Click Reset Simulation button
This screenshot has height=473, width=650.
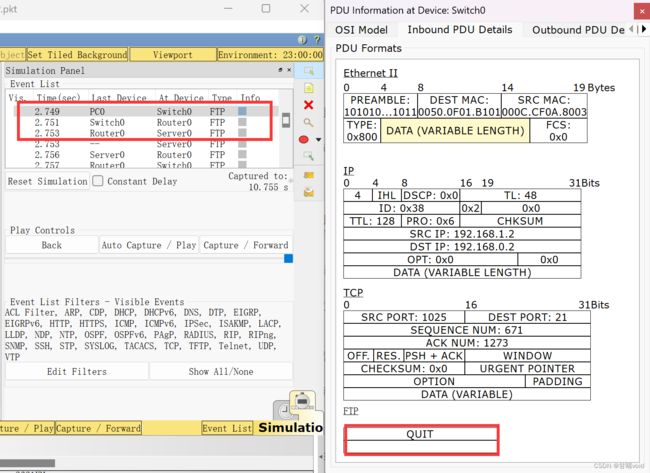click(x=47, y=182)
